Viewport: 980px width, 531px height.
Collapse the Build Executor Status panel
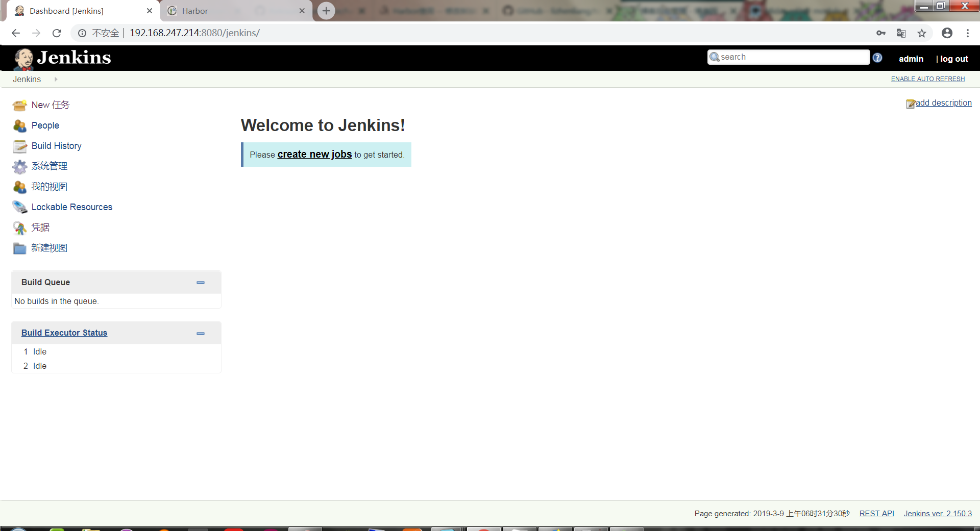(x=201, y=334)
